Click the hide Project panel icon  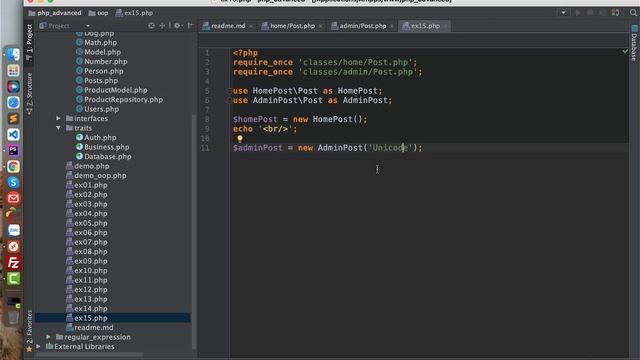pos(190,26)
